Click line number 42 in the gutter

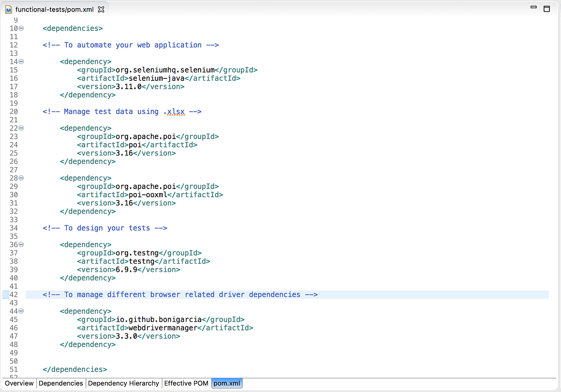[14, 294]
